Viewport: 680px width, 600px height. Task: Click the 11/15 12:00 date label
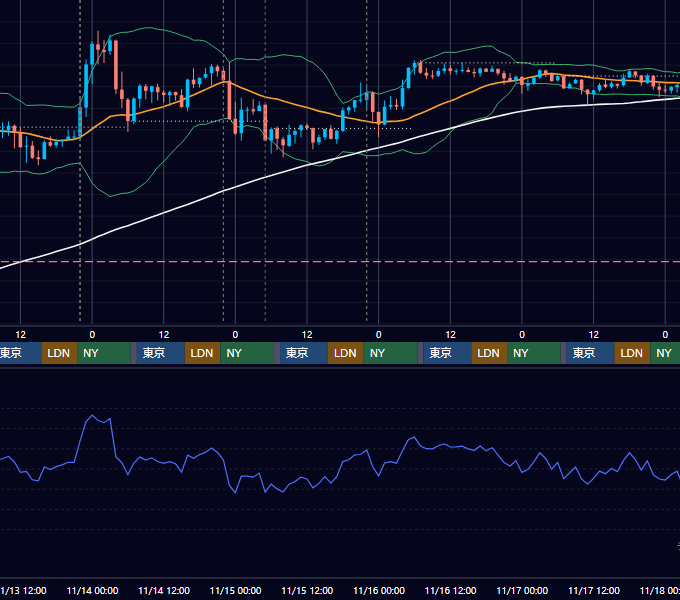tap(307, 590)
